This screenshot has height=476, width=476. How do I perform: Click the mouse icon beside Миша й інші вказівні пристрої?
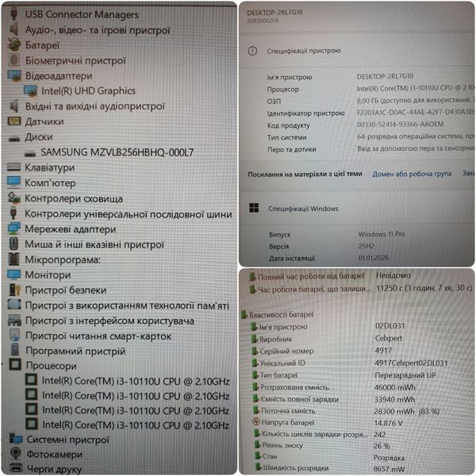coord(14,244)
